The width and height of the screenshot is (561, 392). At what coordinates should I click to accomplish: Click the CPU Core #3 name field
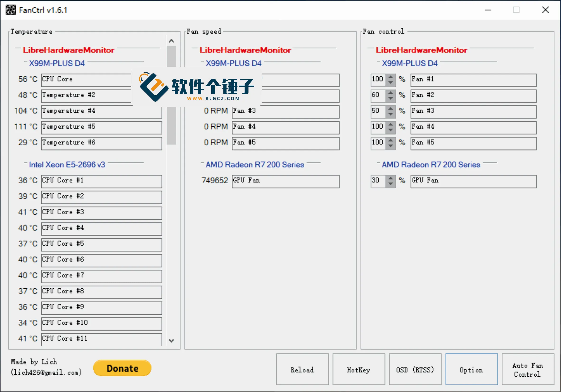click(102, 213)
